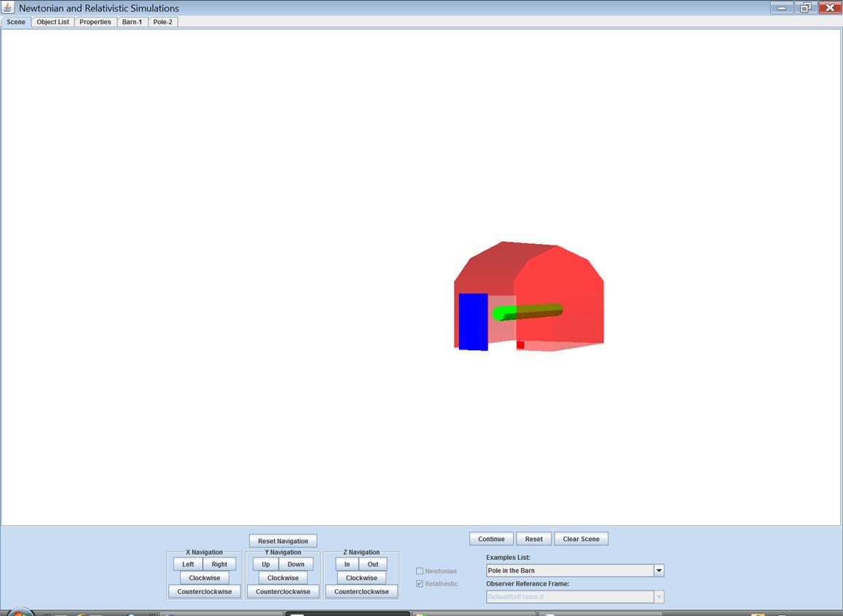Click the Clear Scene button
Screen dimensions: 843x616
coord(581,540)
